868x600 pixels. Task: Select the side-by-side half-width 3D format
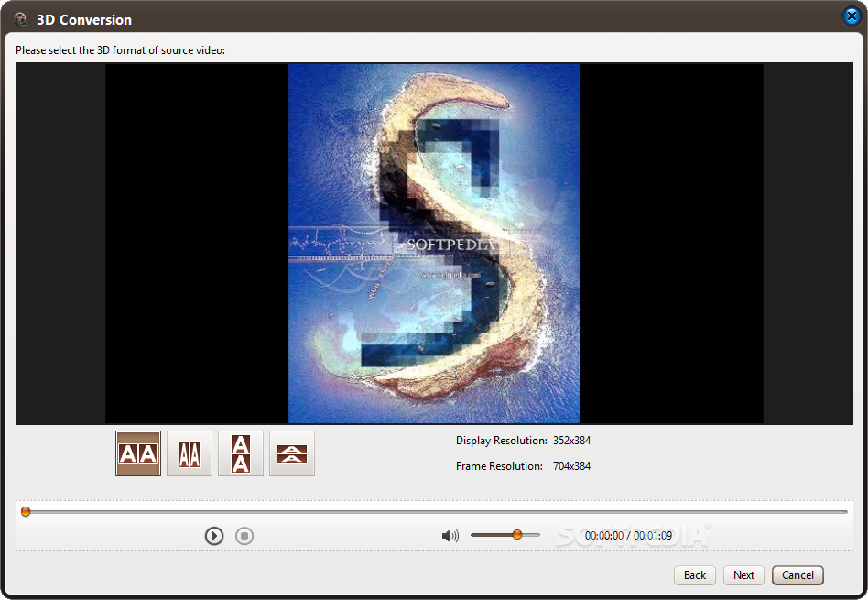190,453
